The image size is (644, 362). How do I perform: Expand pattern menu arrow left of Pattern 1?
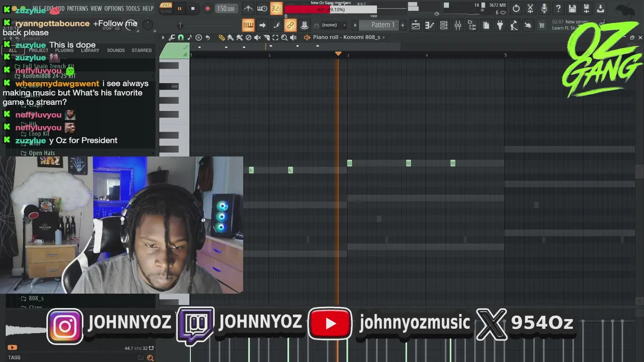click(x=355, y=25)
